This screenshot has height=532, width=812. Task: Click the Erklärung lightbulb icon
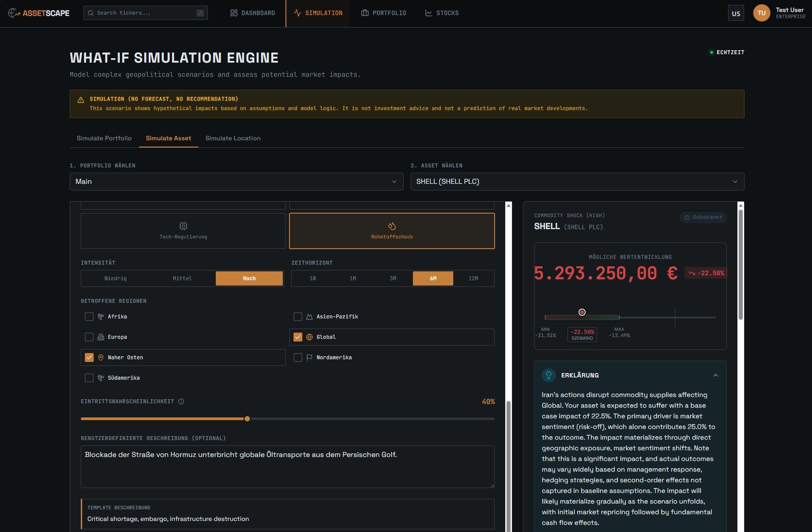[x=549, y=375]
